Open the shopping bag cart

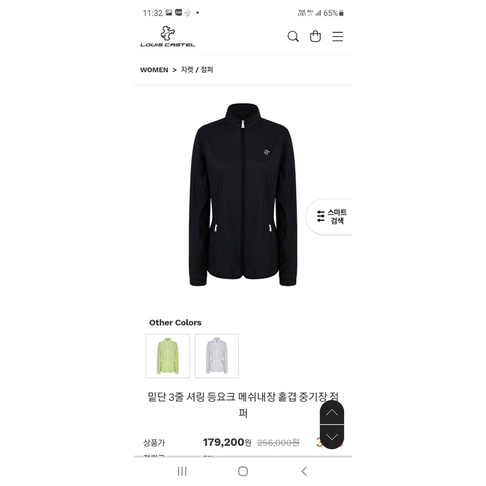pyautogui.click(x=315, y=36)
